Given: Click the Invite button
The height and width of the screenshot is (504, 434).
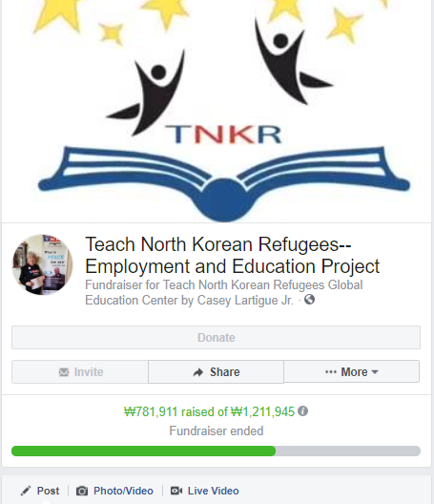Looking at the screenshot, I should pos(80,372).
